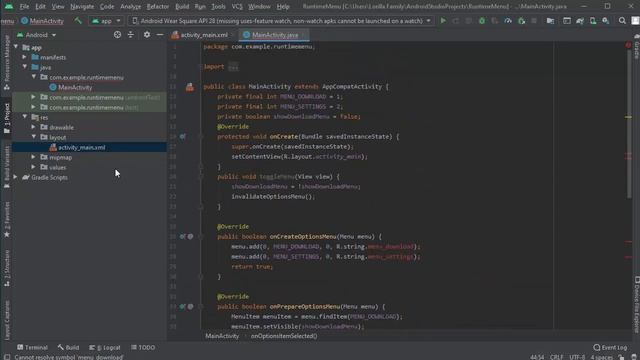The image size is (640, 360).
Task: Open the Search Everywhere magnifier icon
Action: [622, 21]
